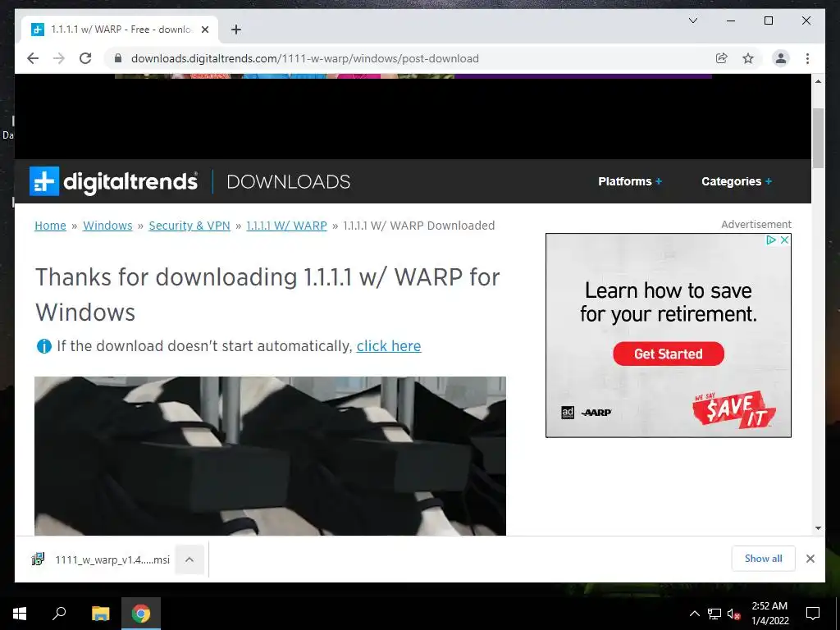Click the address bar URL
840x630 pixels.
[305, 58]
